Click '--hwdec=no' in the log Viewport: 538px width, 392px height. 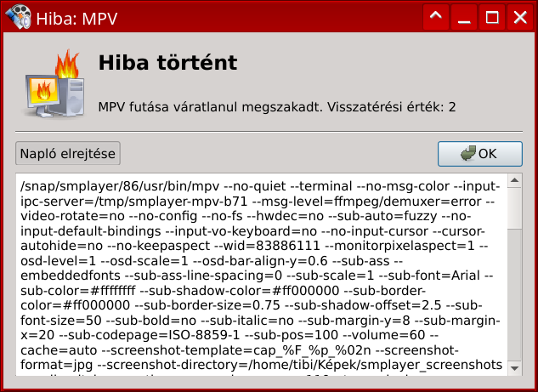pyautogui.click(x=286, y=216)
